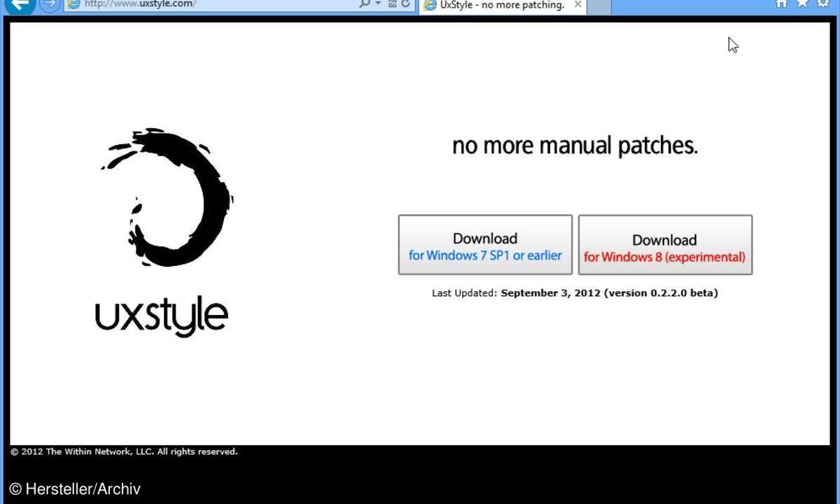Select the 'UxStyle - no more patching.' tab
Image resolution: width=840 pixels, height=504 pixels.
pyautogui.click(x=504, y=6)
